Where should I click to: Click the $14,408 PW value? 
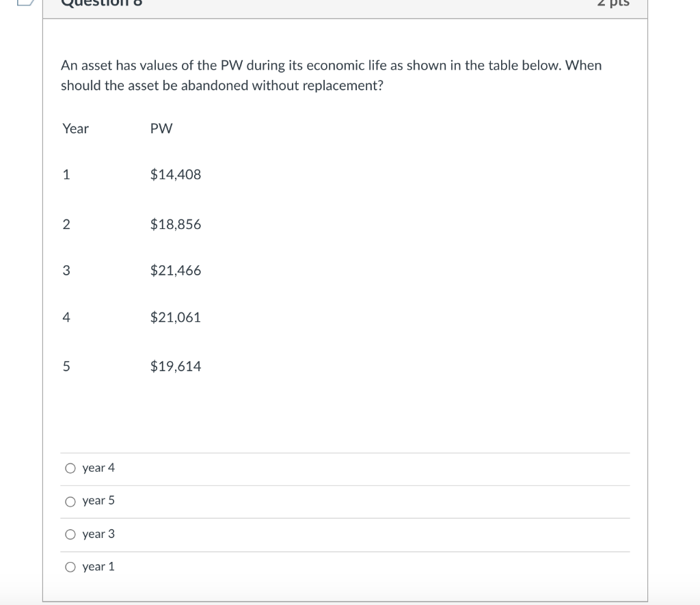(x=176, y=174)
